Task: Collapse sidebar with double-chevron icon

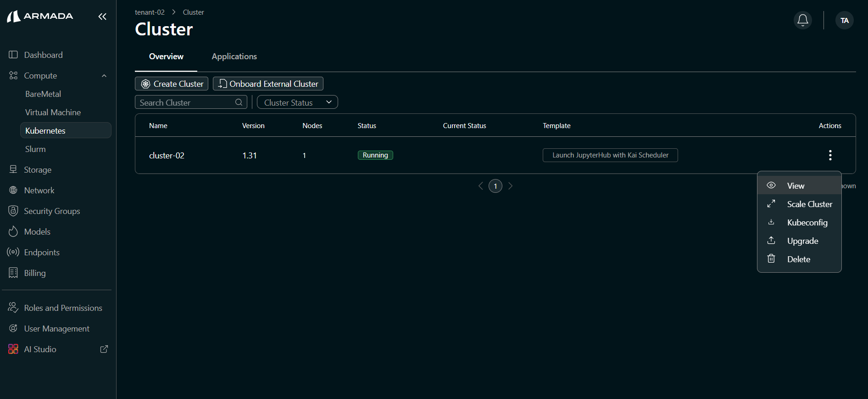Action: coord(102,17)
